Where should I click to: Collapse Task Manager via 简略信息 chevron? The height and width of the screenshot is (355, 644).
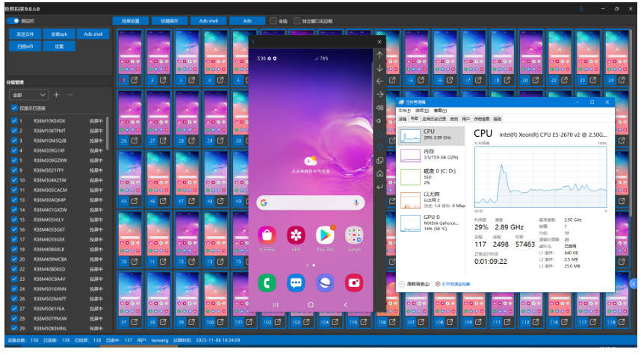pos(402,284)
